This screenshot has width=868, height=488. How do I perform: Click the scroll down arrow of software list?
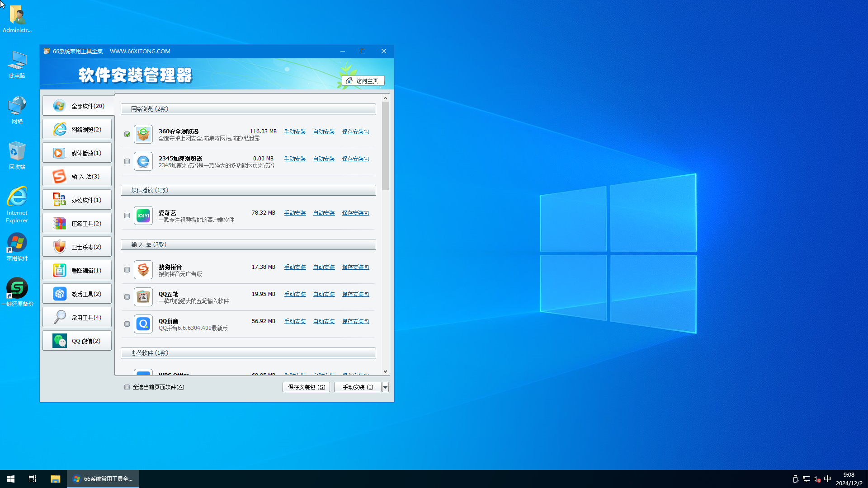[x=385, y=371]
